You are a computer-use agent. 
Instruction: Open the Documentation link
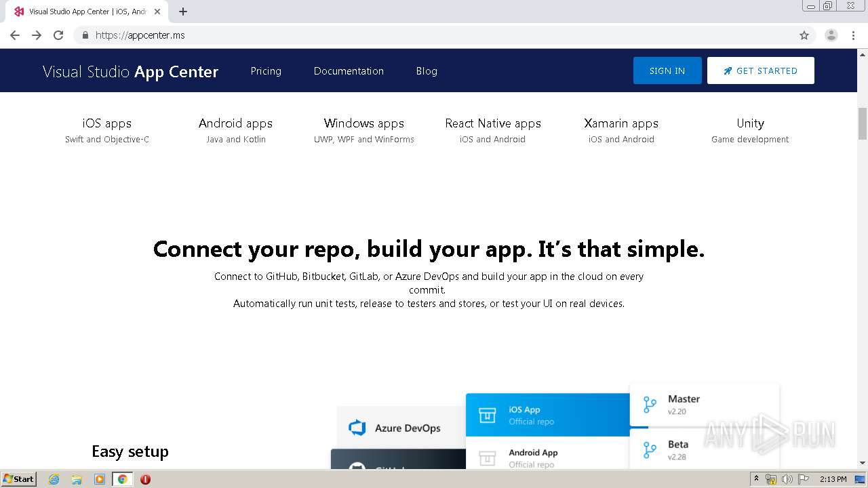(349, 71)
